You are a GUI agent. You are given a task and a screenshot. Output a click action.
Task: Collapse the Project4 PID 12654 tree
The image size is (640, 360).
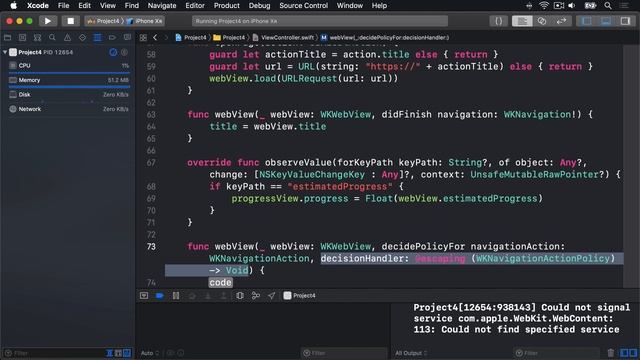(5, 52)
